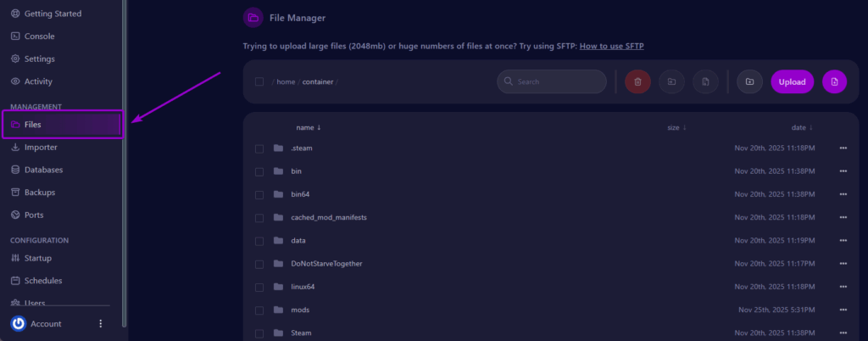Viewport: 868px width, 341px height.
Task: Sort the file list by size
Action: [x=676, y=127]
